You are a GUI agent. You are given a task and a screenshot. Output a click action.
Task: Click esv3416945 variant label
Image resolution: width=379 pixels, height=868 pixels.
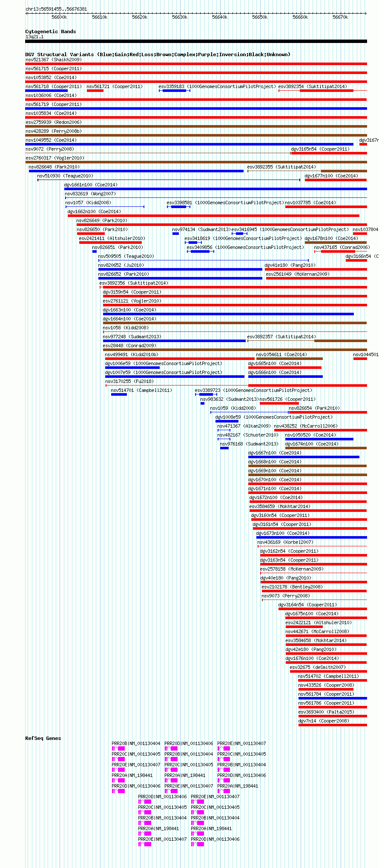pos(290,229)
